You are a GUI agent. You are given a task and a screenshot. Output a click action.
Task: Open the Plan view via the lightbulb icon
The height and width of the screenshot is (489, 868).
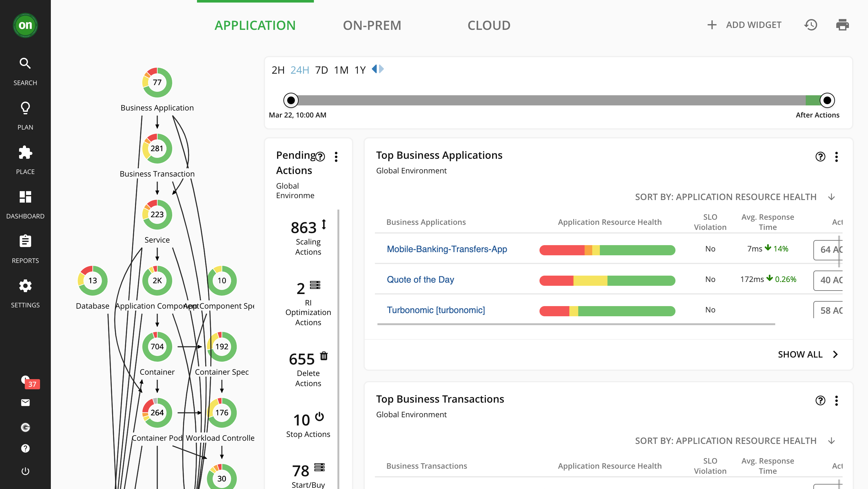[x=25, y=108]
